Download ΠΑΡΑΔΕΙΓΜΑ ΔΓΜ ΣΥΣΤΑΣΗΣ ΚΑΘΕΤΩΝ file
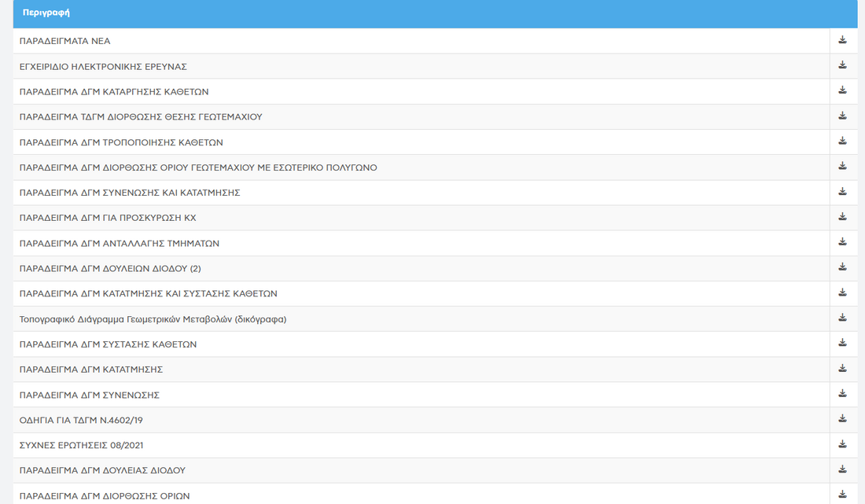The image size is (865, 504). [842, 343]
